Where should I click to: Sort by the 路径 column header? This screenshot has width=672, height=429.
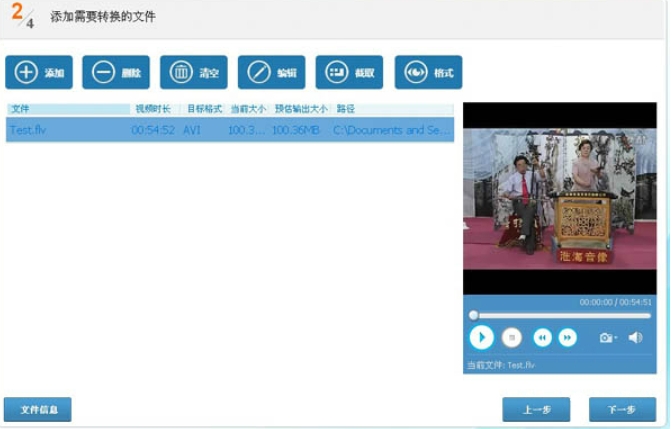click(x=392, y=109)
